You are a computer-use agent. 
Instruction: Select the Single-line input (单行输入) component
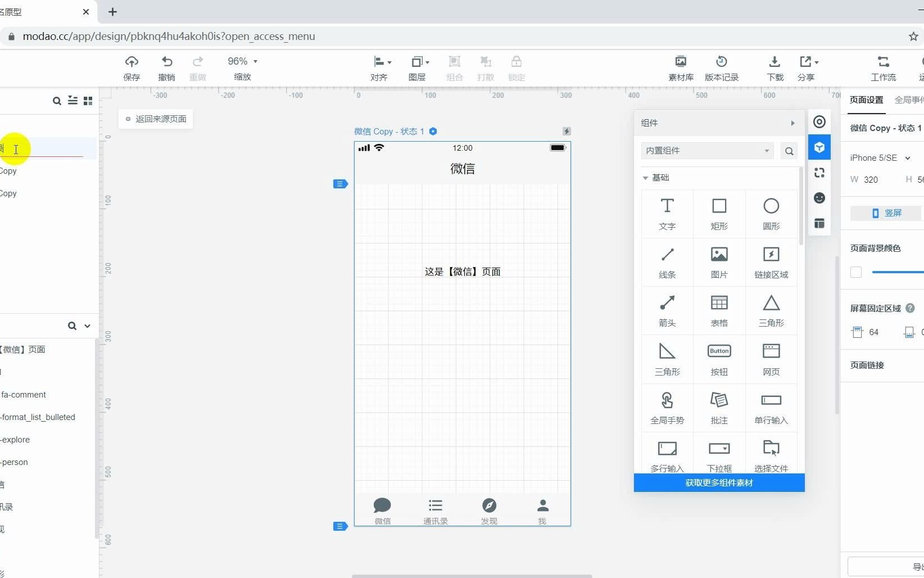click(771, 408)
